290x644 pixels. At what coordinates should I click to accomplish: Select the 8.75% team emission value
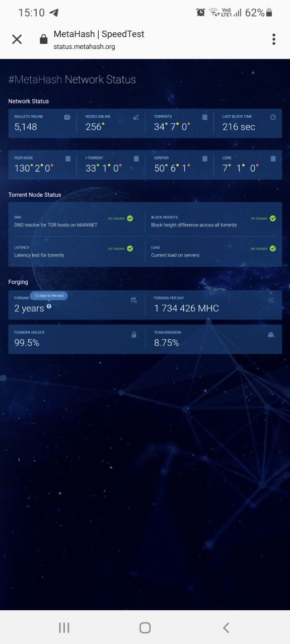click(x=167, y=343)
